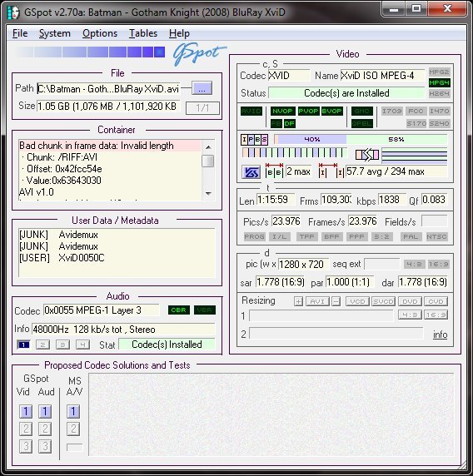Screen dimensions: 473x476
Task: Open the Help menu
Action: coord(179,33)
